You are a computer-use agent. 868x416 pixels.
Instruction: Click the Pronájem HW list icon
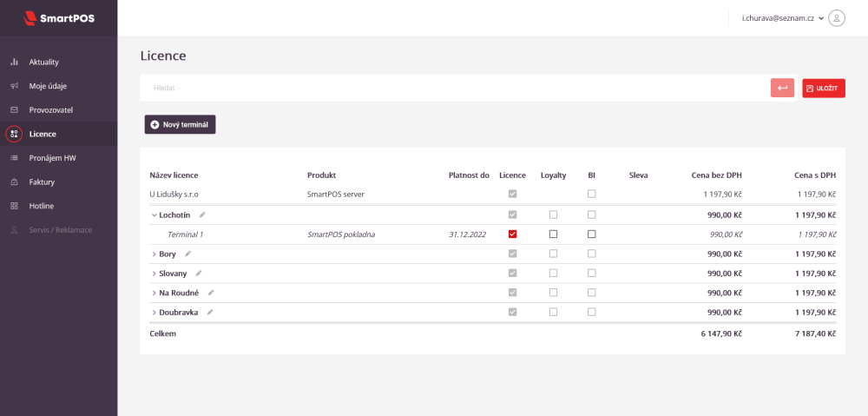pyautogui.click(x=14, y=158)
